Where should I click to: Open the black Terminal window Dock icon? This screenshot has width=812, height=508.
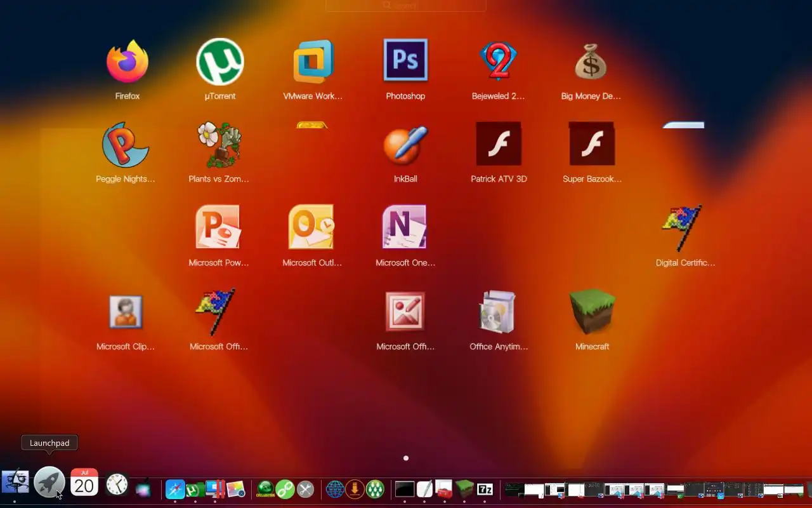tap(404, 489)
